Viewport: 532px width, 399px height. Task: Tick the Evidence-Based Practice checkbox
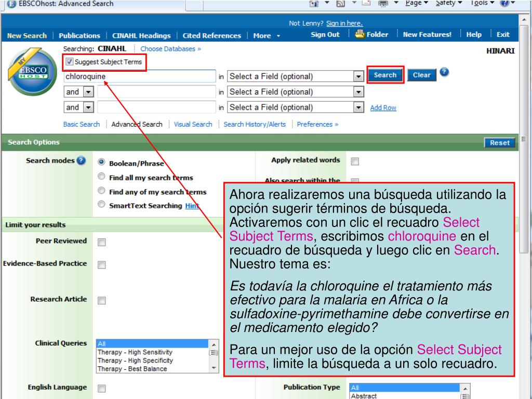(x=101, y=264)
